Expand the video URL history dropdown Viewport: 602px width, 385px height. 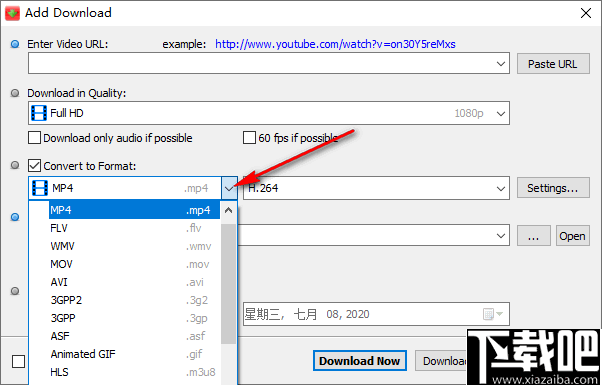point(501,64)
